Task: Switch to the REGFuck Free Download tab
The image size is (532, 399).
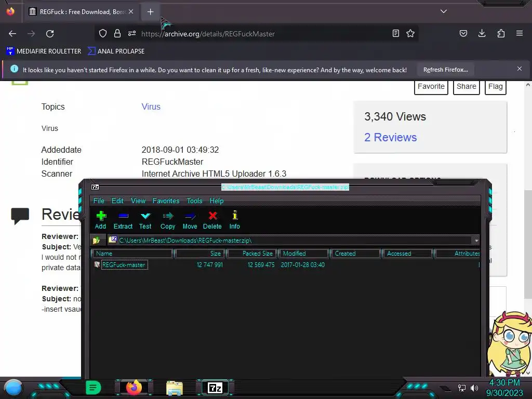Action: coord(81,12)
